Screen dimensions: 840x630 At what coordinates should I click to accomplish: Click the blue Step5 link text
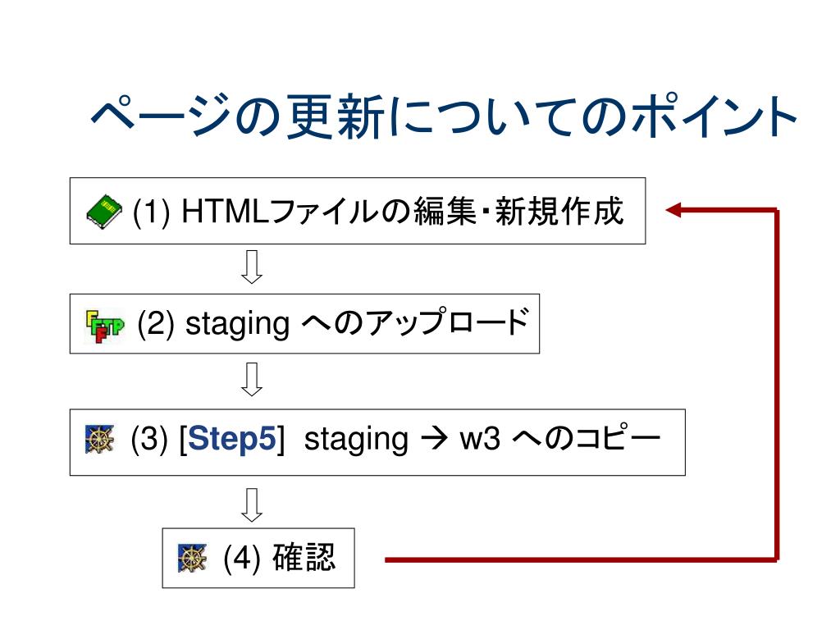(232, 439)
